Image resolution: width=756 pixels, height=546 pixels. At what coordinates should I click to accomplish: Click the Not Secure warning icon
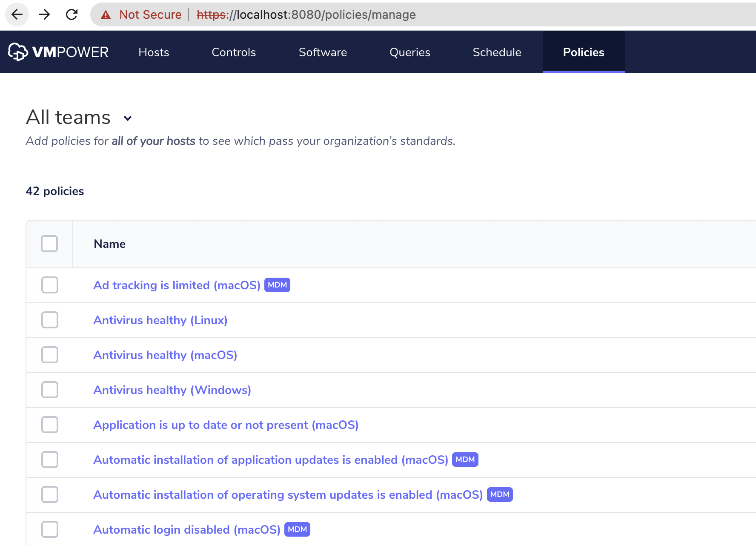106,15
